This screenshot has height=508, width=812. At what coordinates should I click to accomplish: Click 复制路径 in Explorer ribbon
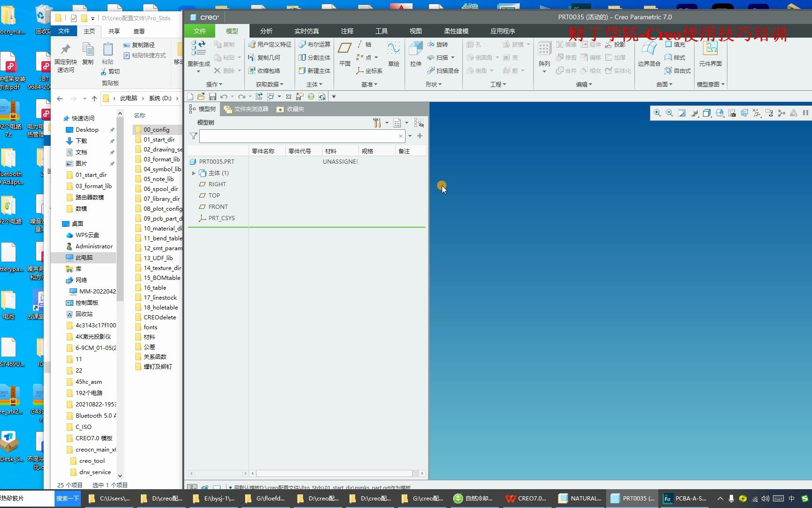pos(139,45)
